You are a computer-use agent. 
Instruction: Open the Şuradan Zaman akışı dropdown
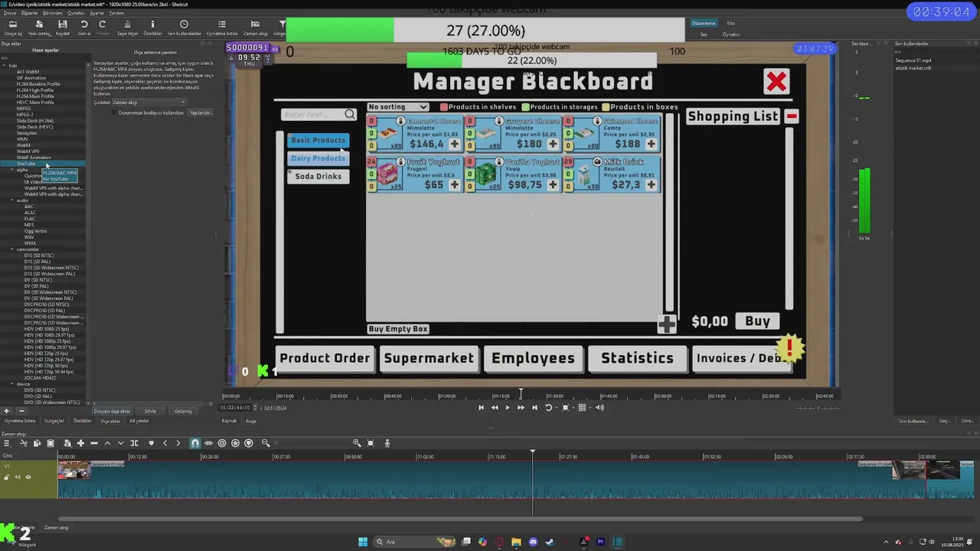(x=149, y=103)
